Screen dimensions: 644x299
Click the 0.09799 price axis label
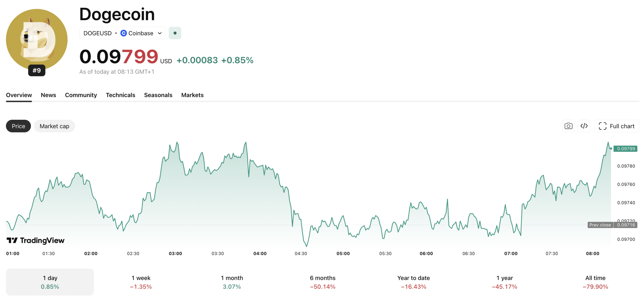click(x=626, y=148)
